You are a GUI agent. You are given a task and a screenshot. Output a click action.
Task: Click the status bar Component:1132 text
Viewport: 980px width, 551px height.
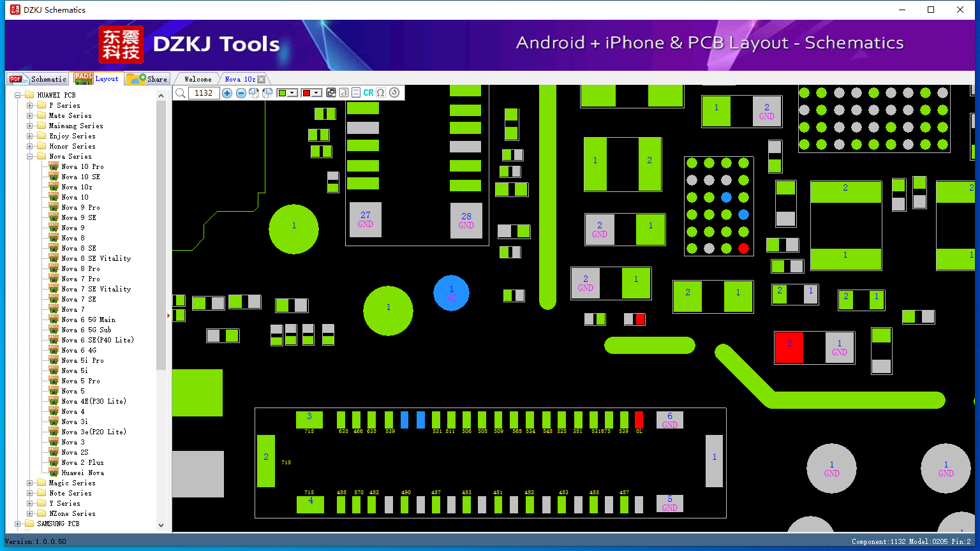tap(879, 541)
